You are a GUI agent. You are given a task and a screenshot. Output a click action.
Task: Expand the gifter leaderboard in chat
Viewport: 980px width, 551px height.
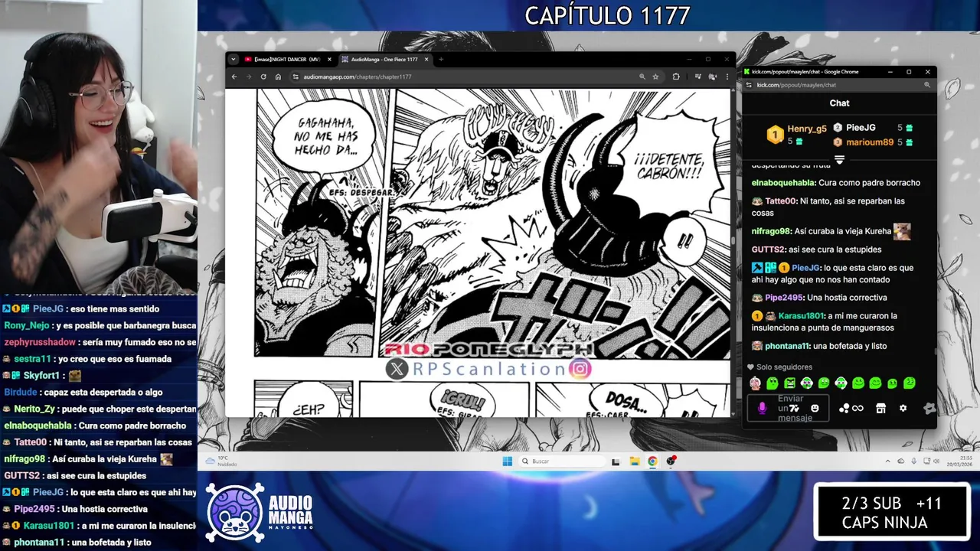(839, 160)
